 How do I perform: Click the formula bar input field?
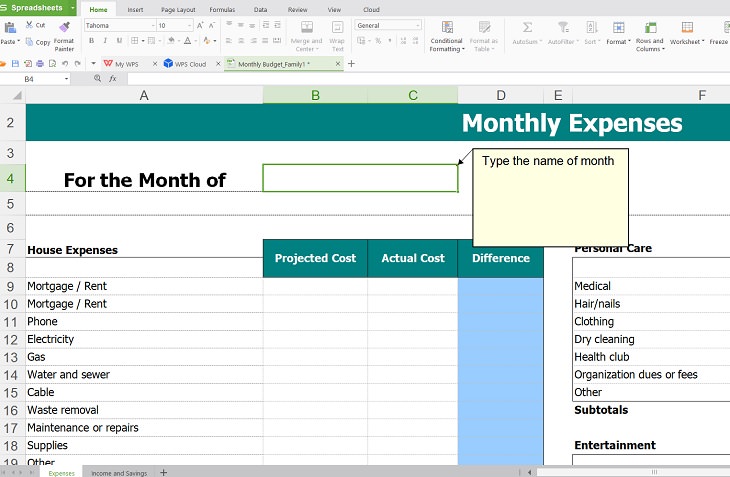pyautogui.click(x=428, y=79)
